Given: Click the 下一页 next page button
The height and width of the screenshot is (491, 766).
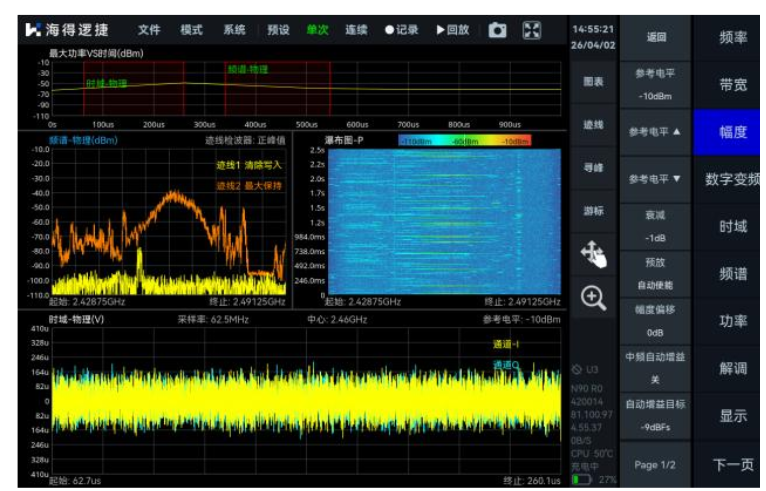Looking at the screenshot, I should click(x=732, y=465).
